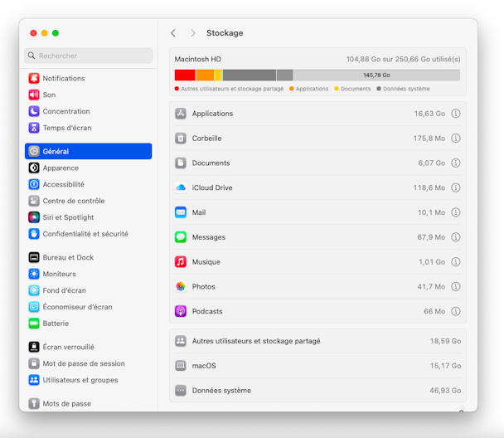Viewport: 504px width, 438px height.
Task: Click the Documents row icon
Action: pos(181,163)
